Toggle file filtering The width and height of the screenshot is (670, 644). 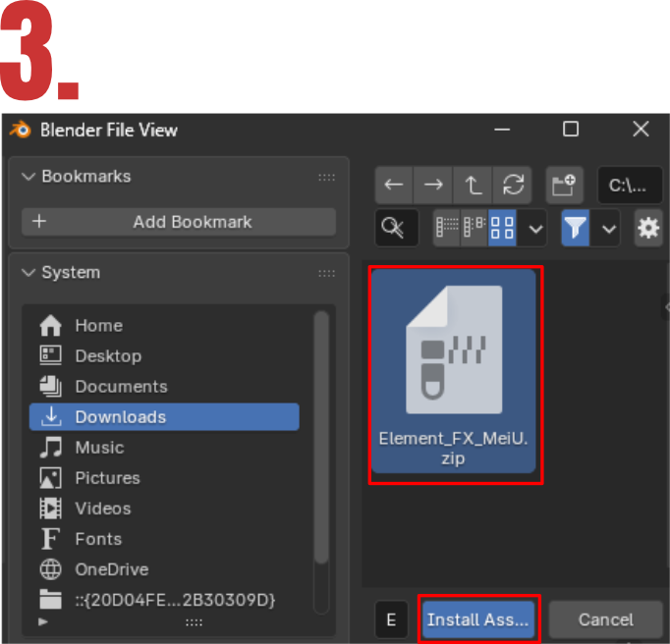coord(575,228)
